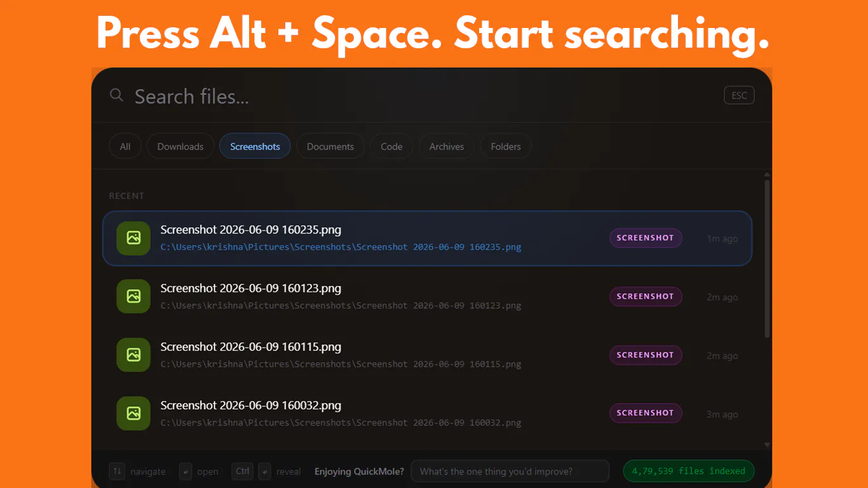Image resolution: width=868 pixels, height=488 pixels.
Task: Click SCREENSHOT tag on the 160115.png row
Action: 646,355
